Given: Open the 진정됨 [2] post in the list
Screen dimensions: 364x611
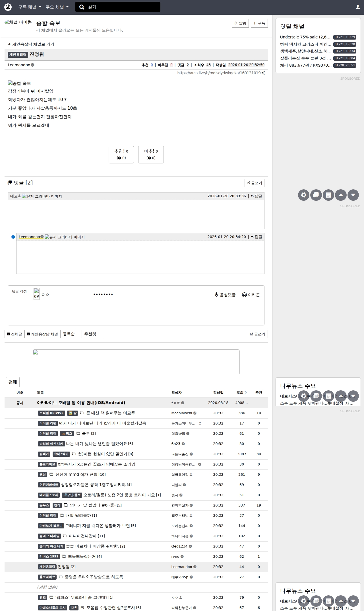Looking at the screenshot, I should (x=67, y=567).
